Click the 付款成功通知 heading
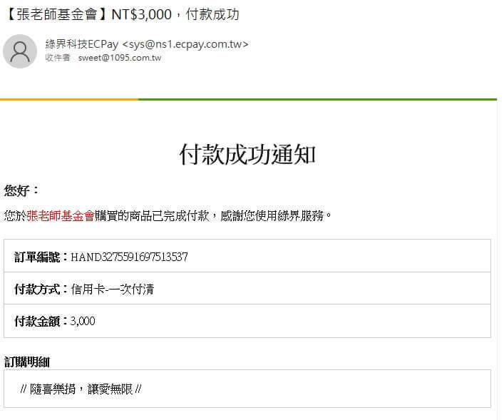 [x=247, y=154]
